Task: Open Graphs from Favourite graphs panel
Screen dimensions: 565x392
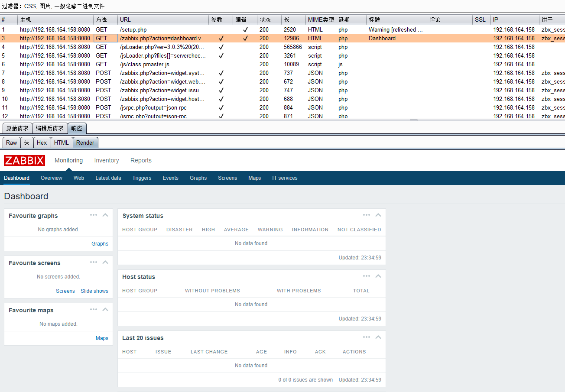Action: click(x=100, y=243)
